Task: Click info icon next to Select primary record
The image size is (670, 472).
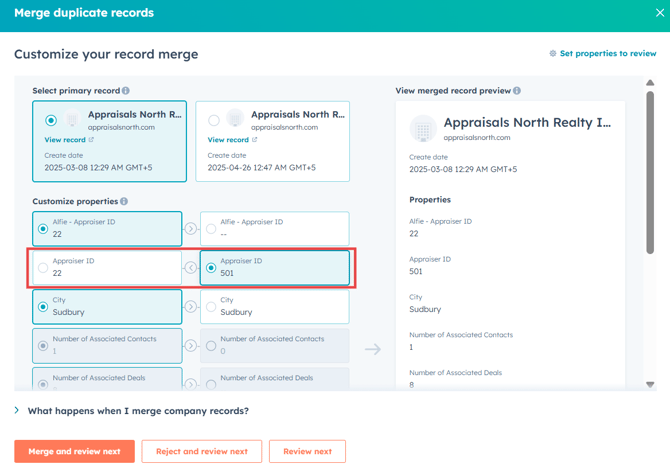Action: click(126, 91)
